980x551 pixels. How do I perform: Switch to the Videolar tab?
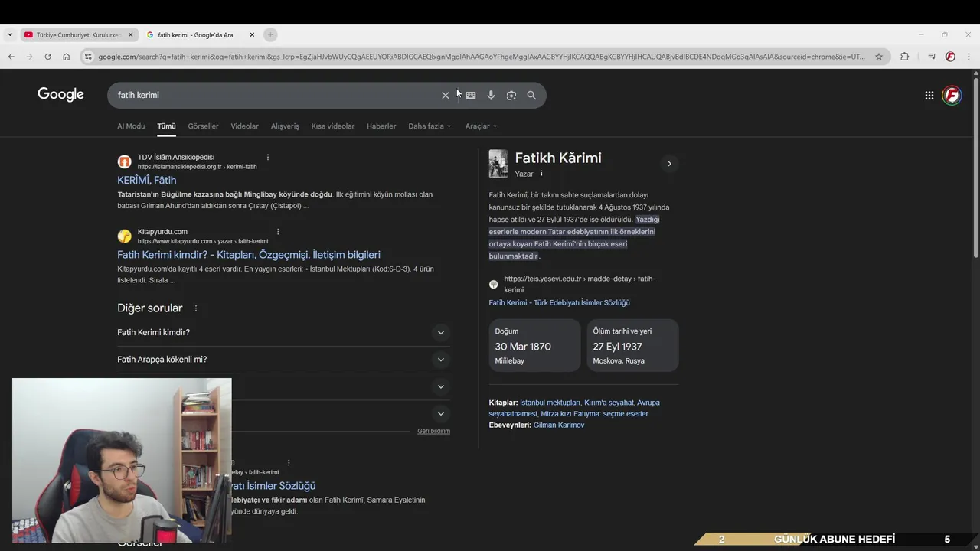244,126
